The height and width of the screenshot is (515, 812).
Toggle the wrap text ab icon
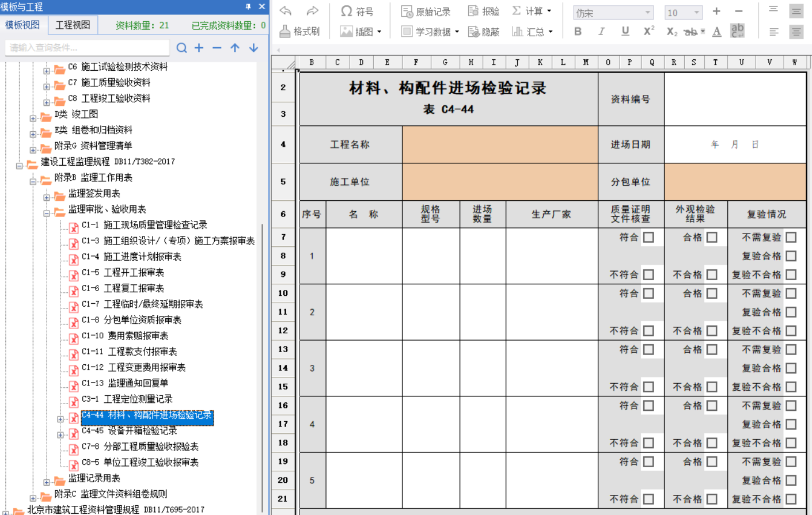point(737,30)
